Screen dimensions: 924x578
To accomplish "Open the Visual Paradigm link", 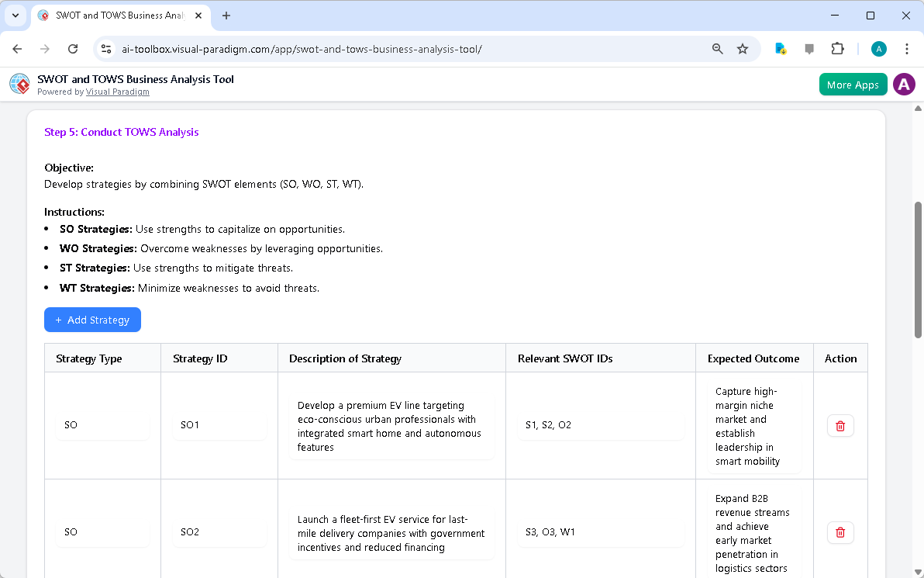I will pos(118,92).
